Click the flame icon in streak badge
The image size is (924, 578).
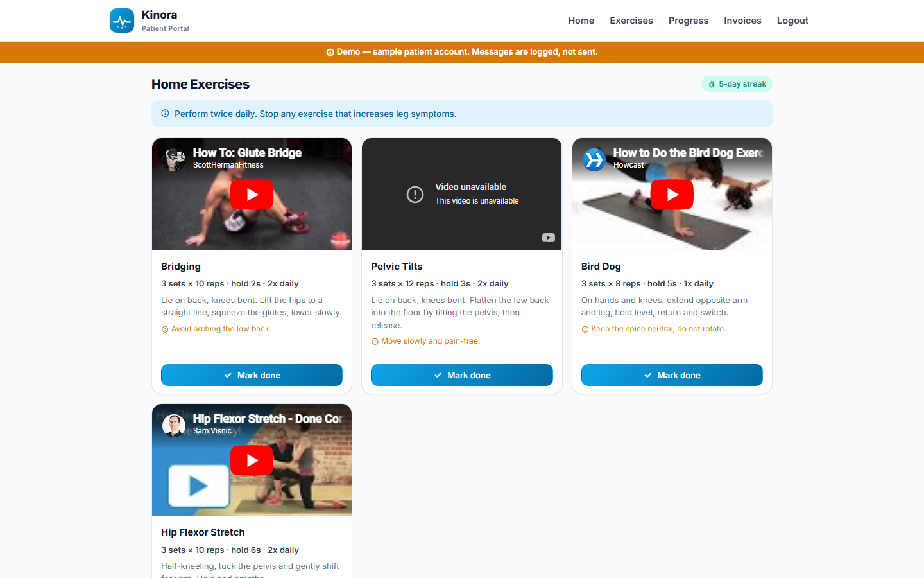click(712, 84)
